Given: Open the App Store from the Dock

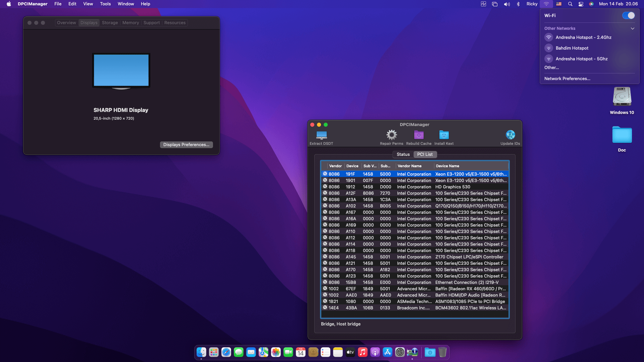Looking at the screenshot, I should (387, 352).
